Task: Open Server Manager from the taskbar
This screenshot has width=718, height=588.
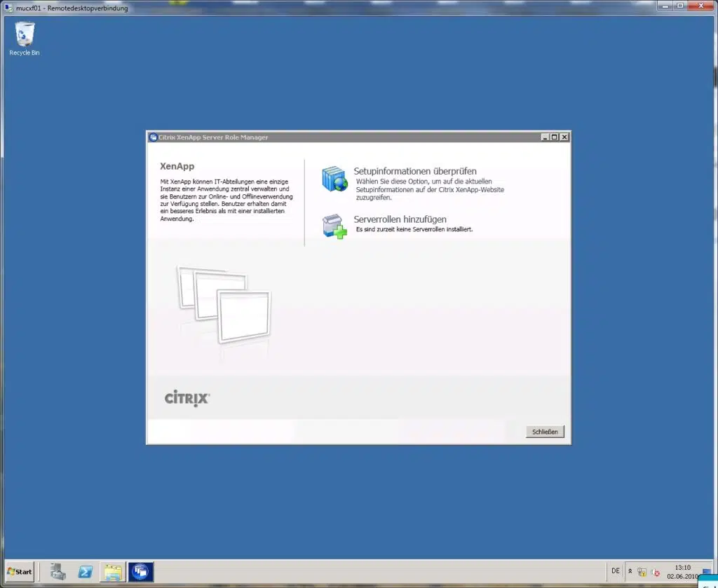Action: [x=58, y=571]
